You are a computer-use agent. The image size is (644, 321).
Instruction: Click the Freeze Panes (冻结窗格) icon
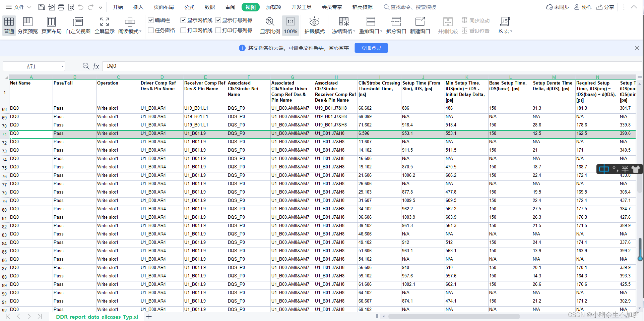(x=344, y=22)
